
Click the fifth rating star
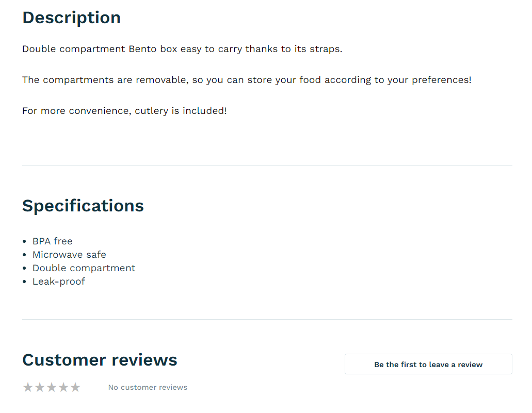75,387
